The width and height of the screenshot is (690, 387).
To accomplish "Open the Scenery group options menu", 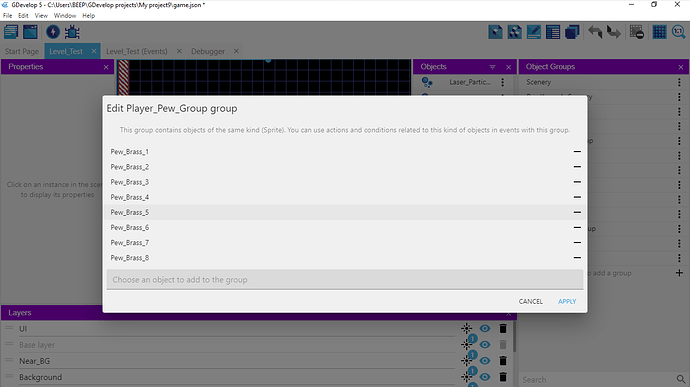I will point(679,82).
